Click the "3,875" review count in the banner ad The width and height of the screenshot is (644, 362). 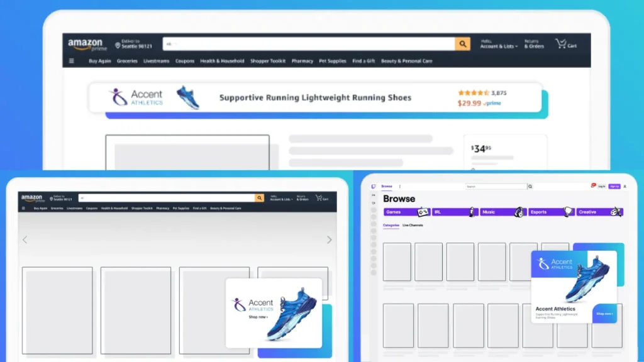click(x=499, y=93)
